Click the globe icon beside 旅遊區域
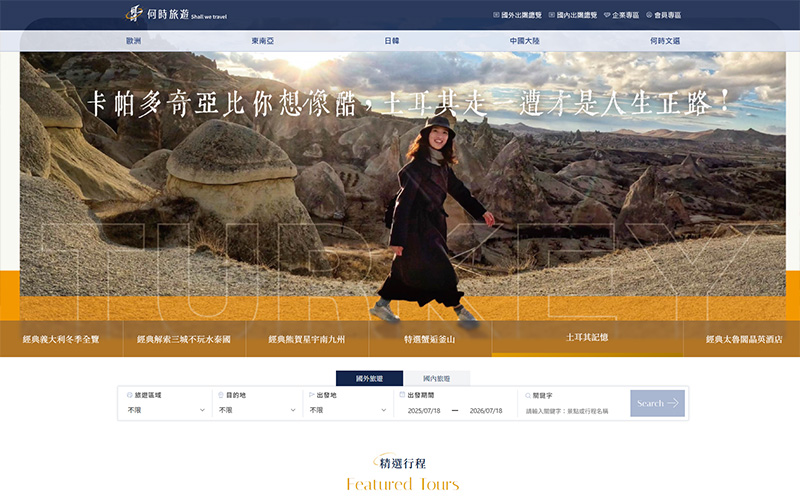The width and height of the screenshot is (800, 502). click(130, 395)
